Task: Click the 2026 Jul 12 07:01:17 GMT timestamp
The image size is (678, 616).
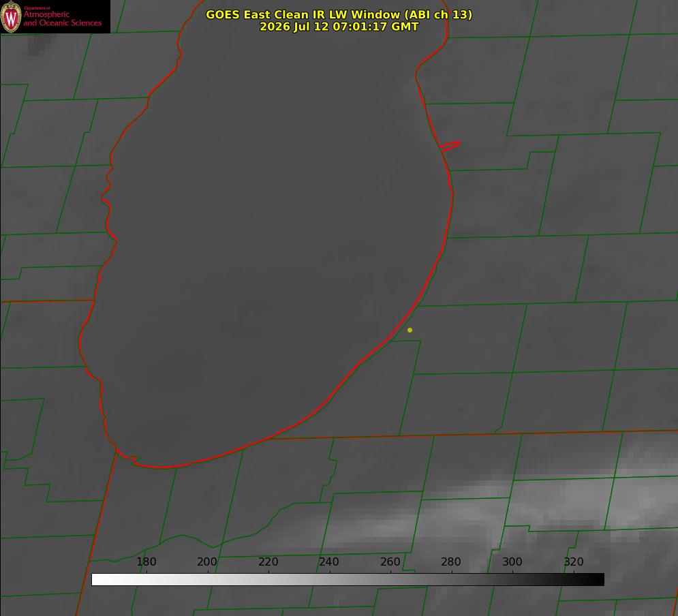Action: click(x=339, y=27)
